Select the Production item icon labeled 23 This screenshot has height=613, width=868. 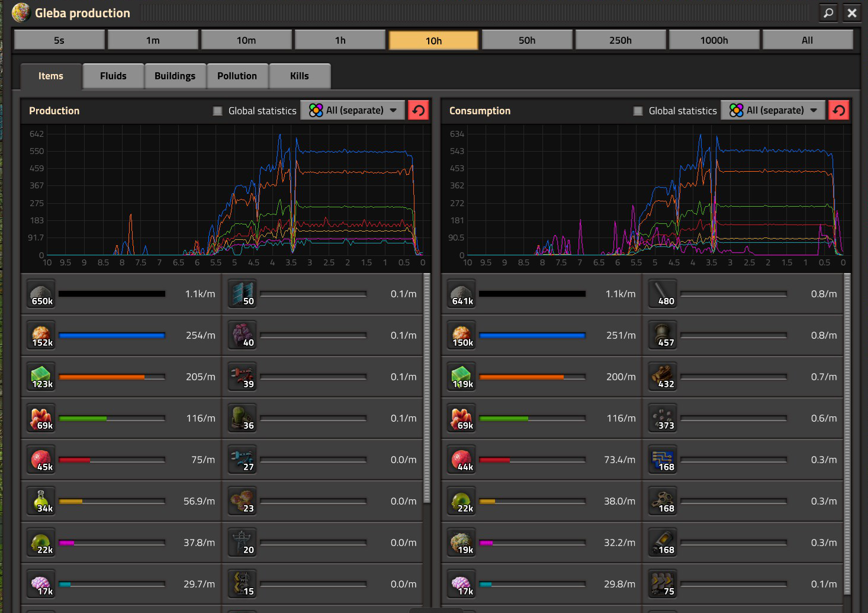coord(242,501)
